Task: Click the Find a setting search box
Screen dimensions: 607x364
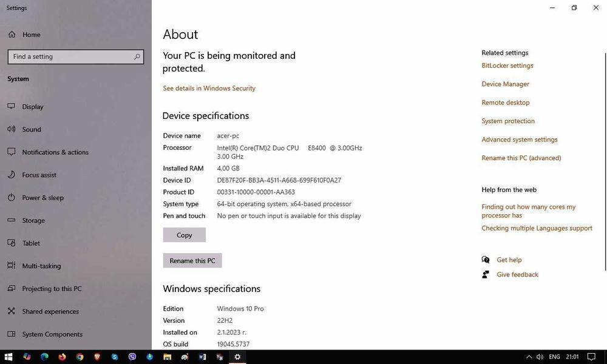Action: tap(76, 56)
